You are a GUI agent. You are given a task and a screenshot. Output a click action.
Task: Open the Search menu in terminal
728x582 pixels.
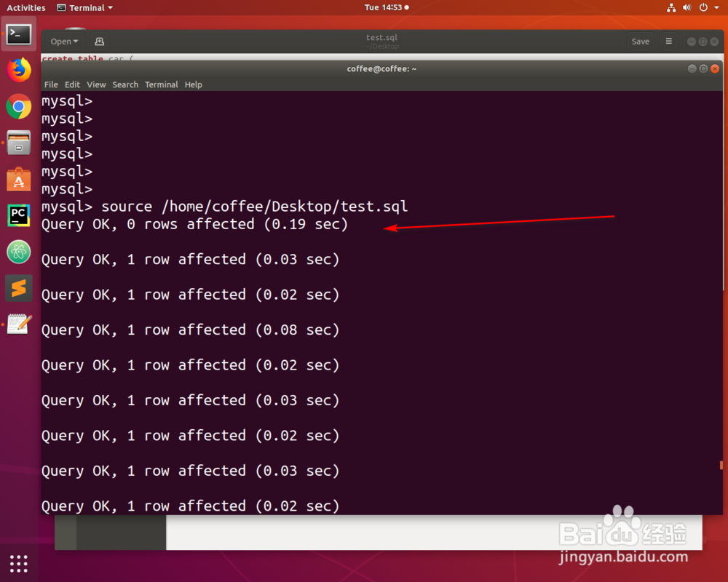coord(125,84)
